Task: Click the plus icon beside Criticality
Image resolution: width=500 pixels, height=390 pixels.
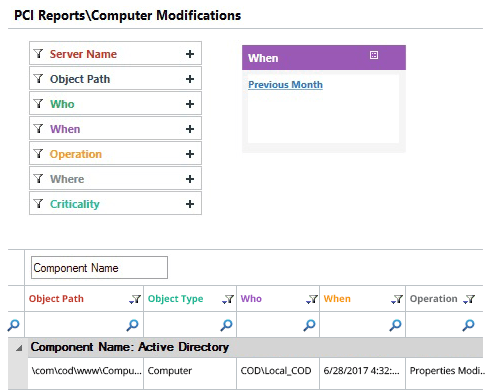Action: click(x=190, y=204)
